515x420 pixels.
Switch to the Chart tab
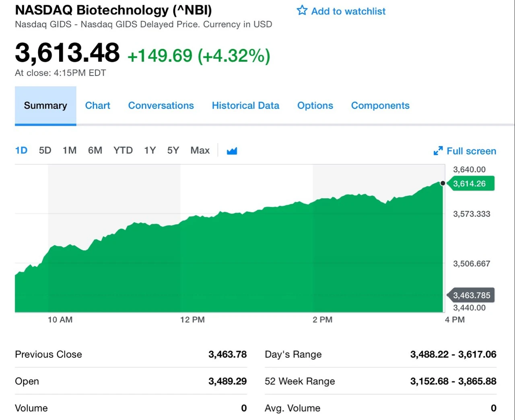tap(97, 105)
